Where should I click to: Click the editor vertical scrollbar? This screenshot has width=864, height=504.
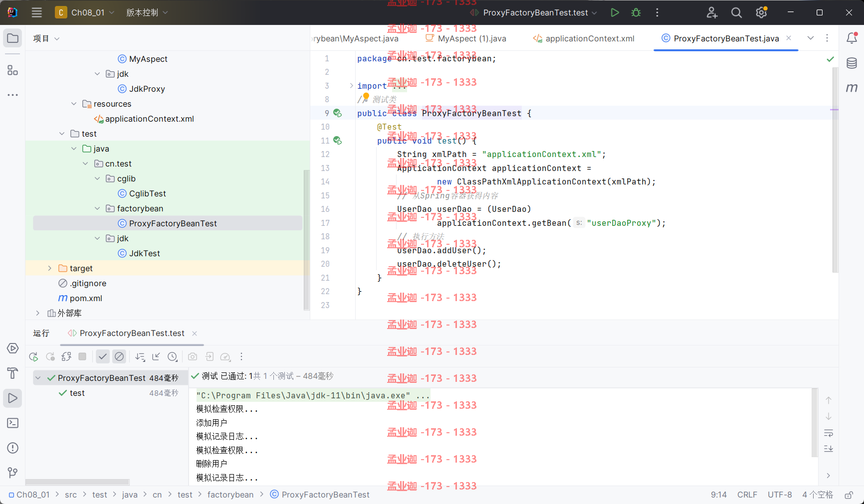click(835, 169)
